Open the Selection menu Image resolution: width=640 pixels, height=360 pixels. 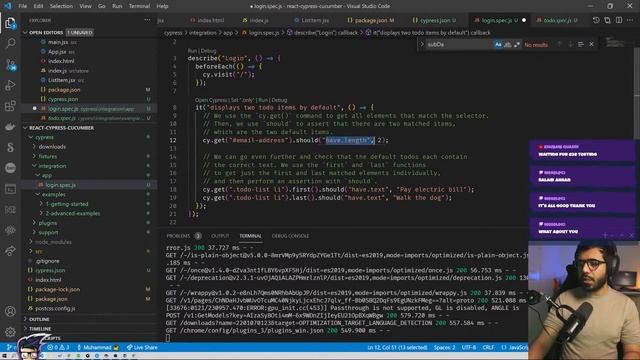[x=61, y=6]
